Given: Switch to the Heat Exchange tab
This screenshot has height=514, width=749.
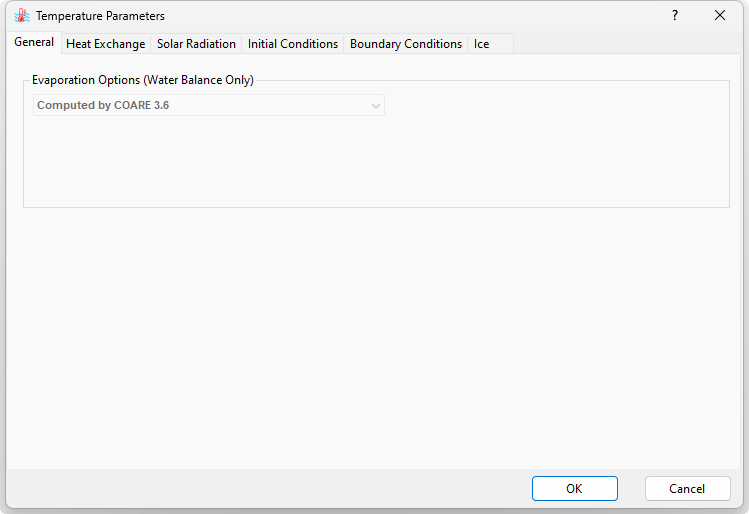Looking at the screenshot, I should click(105, 44).
